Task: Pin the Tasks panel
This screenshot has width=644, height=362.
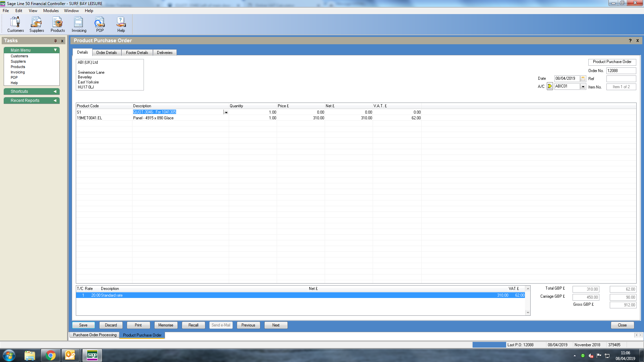Action: point(56,41)
